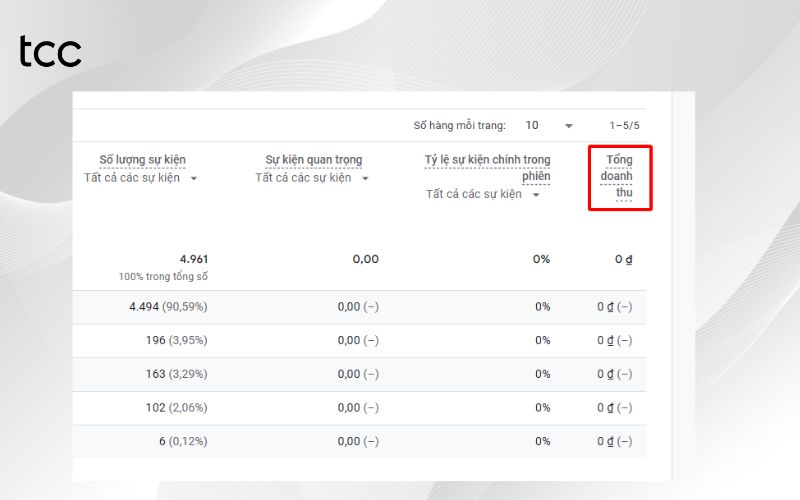This screenshot has height=500, width=800.
Task: Sort by Tổng doanh thu column header
Action: coord(617,176)
